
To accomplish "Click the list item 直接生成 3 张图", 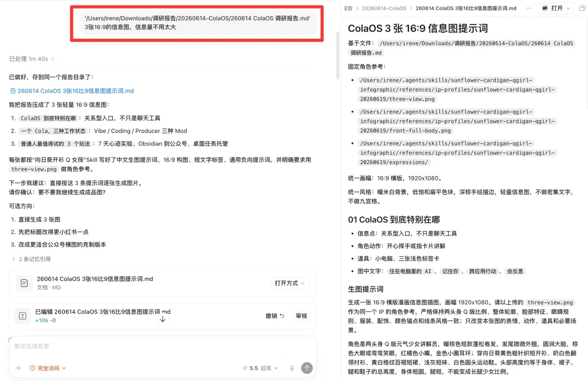I will pos(39,220).
